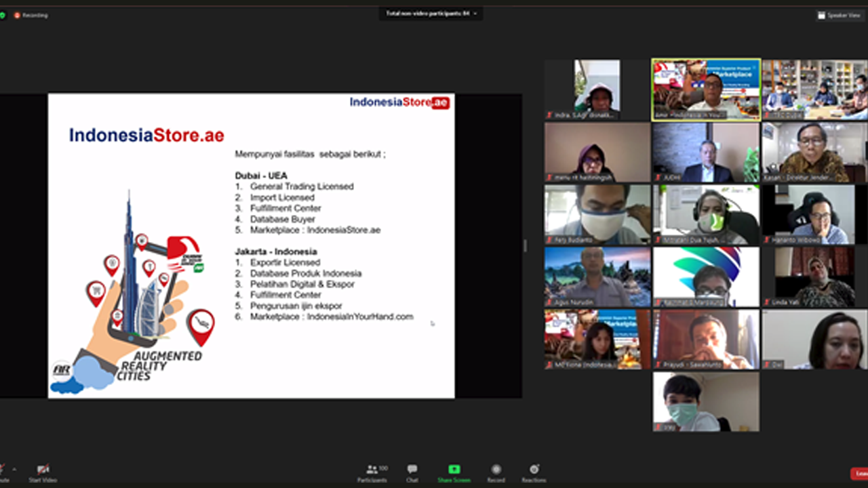Expand the Total non-video participants dropdown

coord(431,14)
